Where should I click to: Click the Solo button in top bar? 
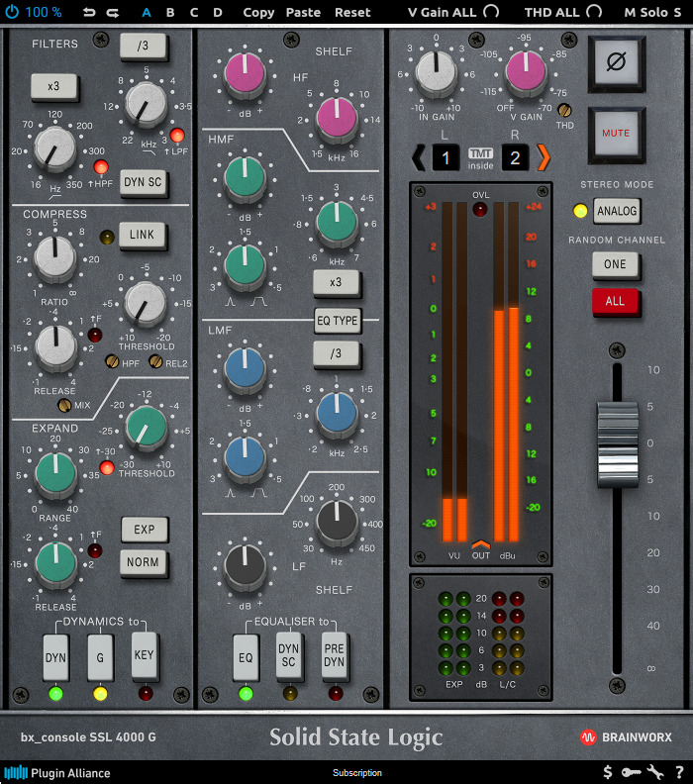[x=654, y=13]
